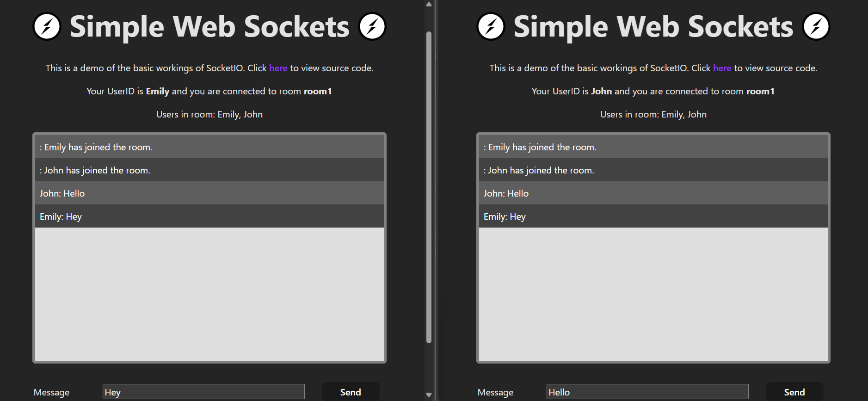Click the vertical scrollbar thumb in Emily's pane
This screenshot has width=868, height=401.
429,187
